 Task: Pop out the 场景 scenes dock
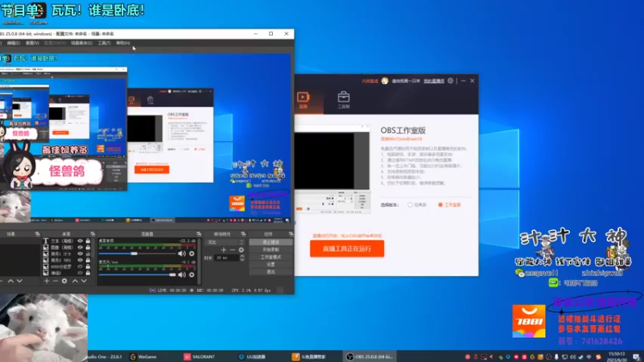(x=37, y=234)
